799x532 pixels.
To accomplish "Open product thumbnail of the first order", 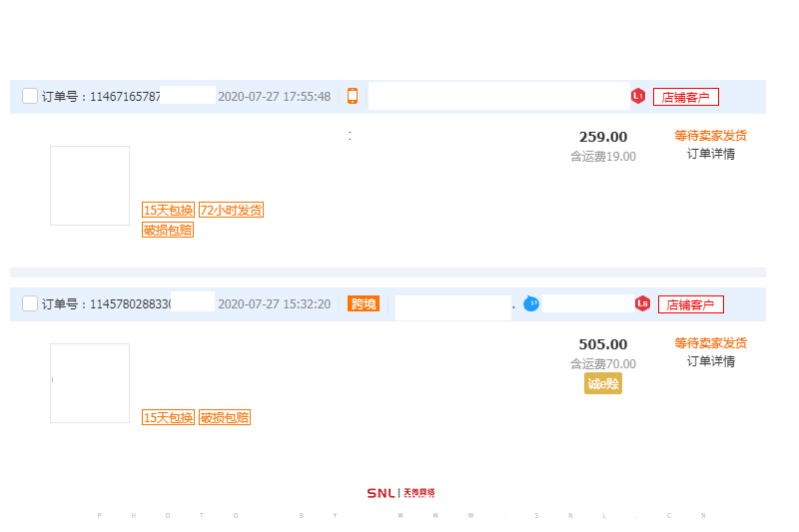I will click(90, 186).
